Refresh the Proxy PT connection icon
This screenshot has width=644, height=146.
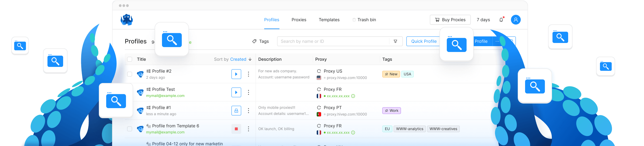click(x=319, y=108)
